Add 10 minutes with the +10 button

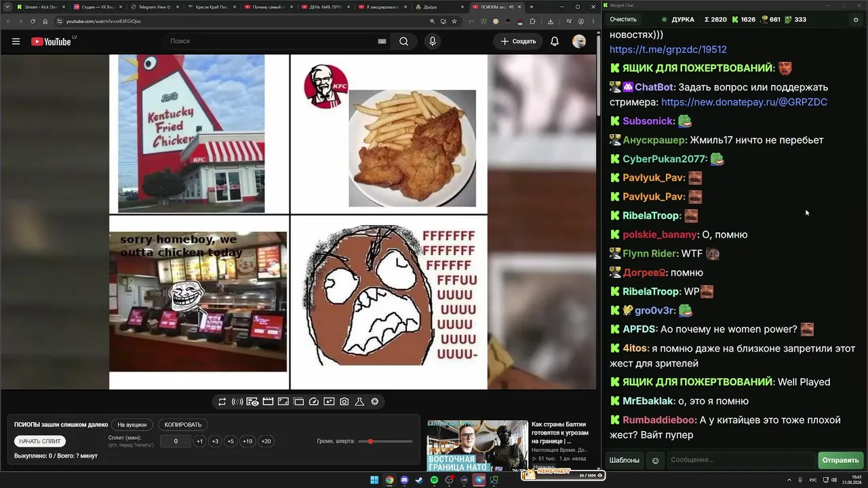[x=248, y=441]
